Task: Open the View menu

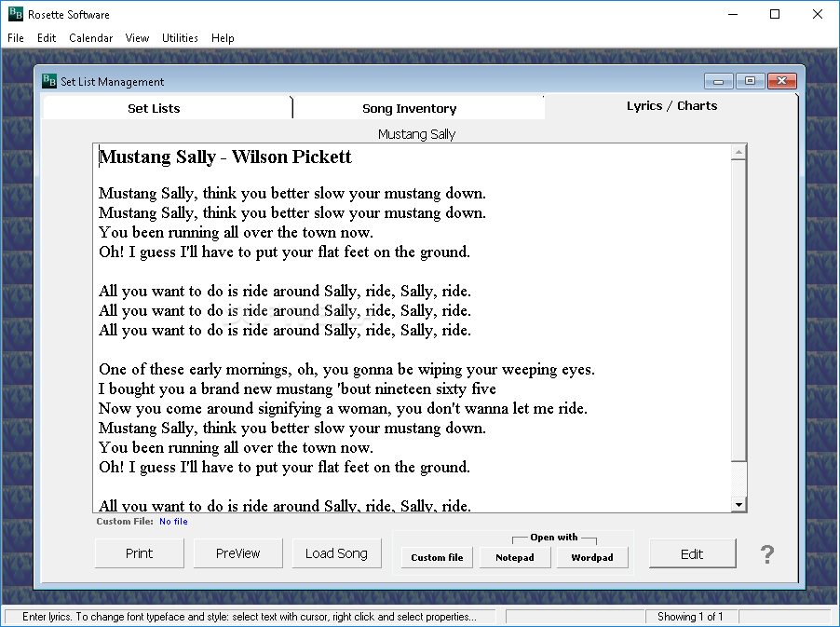Action: 137,38
